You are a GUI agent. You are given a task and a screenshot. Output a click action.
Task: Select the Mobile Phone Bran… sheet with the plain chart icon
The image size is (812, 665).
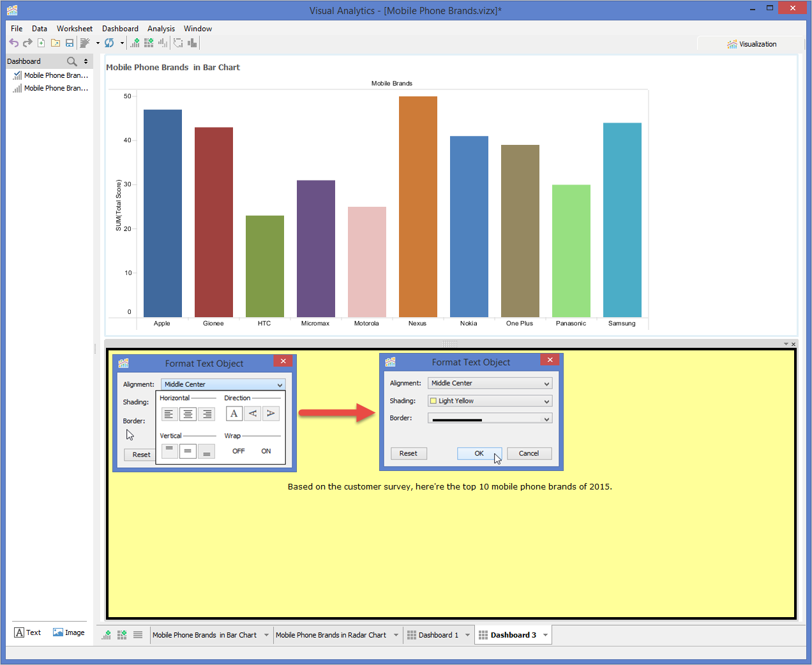(x=50, y=88)
